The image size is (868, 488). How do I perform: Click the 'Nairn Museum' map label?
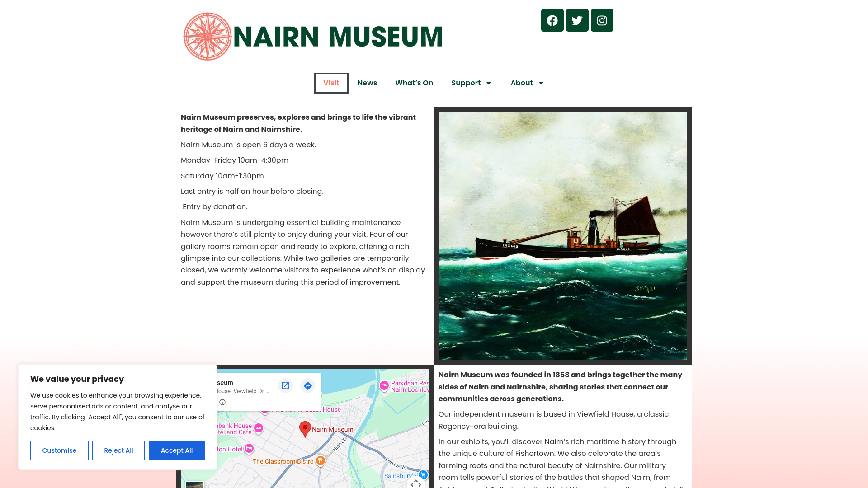click(333, 429)
